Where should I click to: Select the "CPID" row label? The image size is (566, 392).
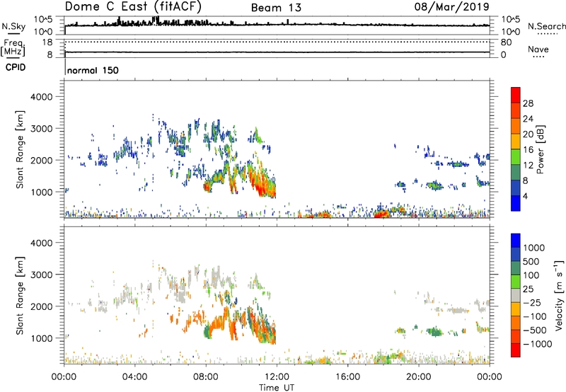coord(16,67)
